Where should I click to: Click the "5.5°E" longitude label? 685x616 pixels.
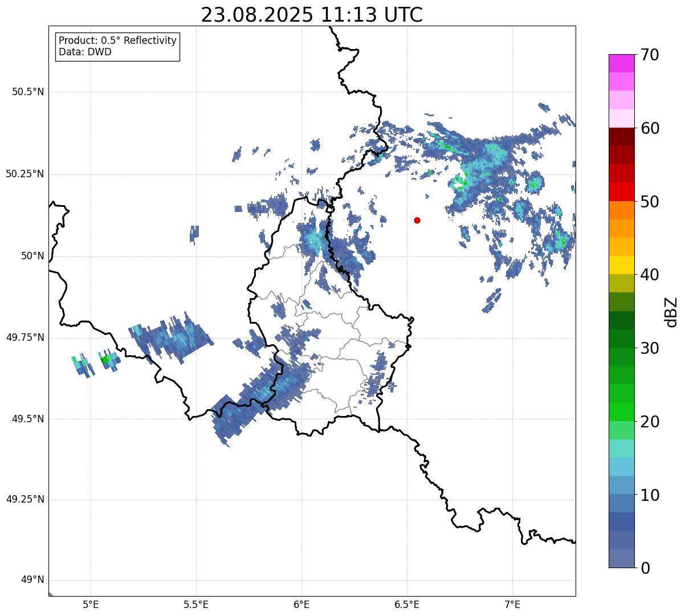196,605
